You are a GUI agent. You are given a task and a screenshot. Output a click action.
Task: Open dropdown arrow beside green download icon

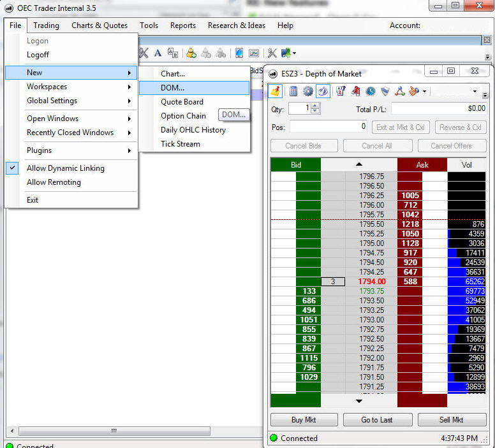click(294, 54)
